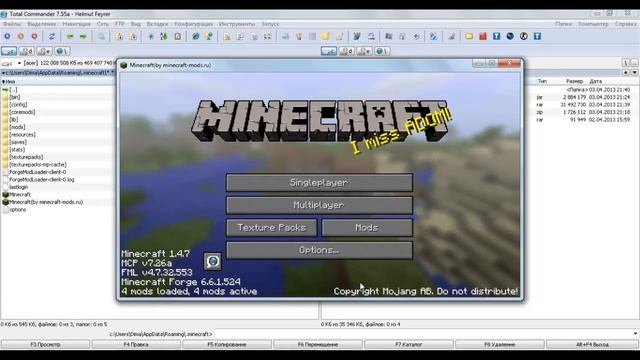Viewport: 640px width, 360px height.
Task: Sort by the Дата column header
Action: pyautogui.click(x=596, y=81)
